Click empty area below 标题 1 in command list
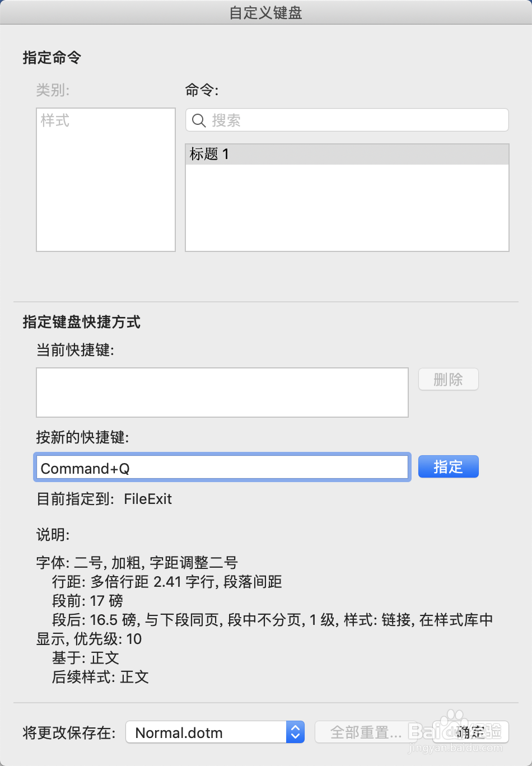This screenshot has width=532, height=766. click(347, 207)
